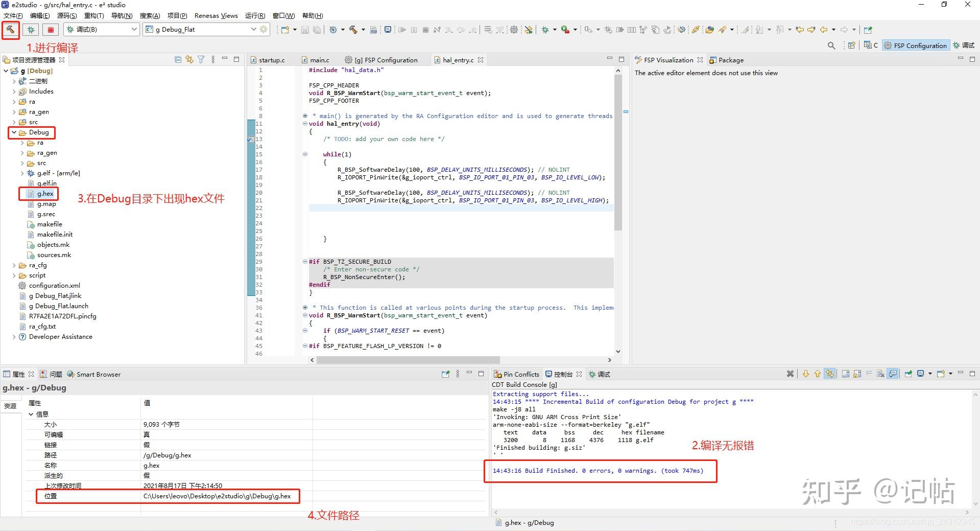Open the Package view tab

(730, 60)
